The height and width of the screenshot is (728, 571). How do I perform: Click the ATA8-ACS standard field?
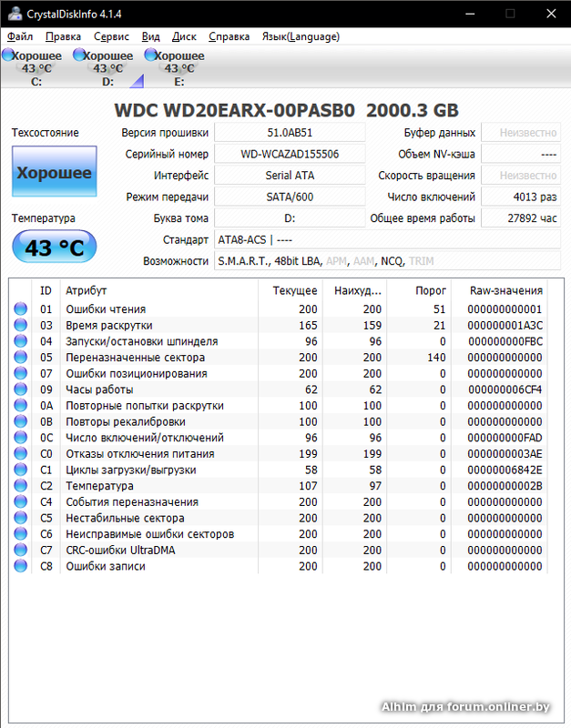tap(387, 239)
